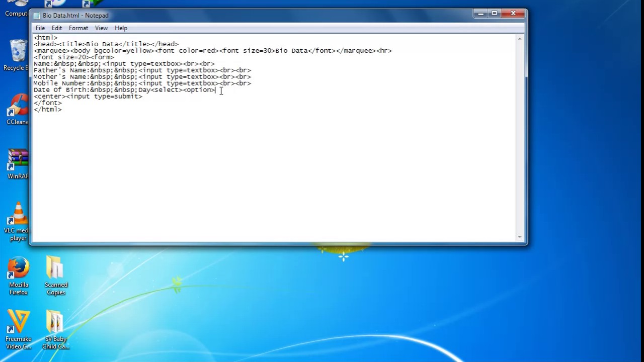644x362 pixels.
Task: Click the Name: input textbox line
Action: 124,64
